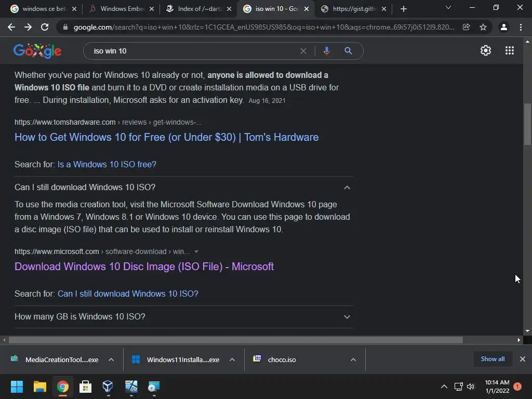The image size is (532, 399).
Task: Open volume control in system tray
Action: point(471,387)
